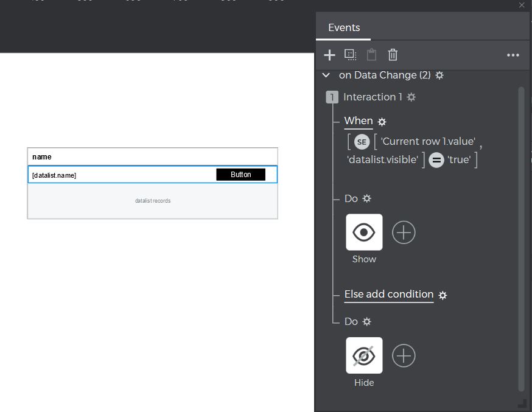This screenshot has width=532, height=412.
Task: Click the paste clipboard icon
Action: [x=371, y=55]
